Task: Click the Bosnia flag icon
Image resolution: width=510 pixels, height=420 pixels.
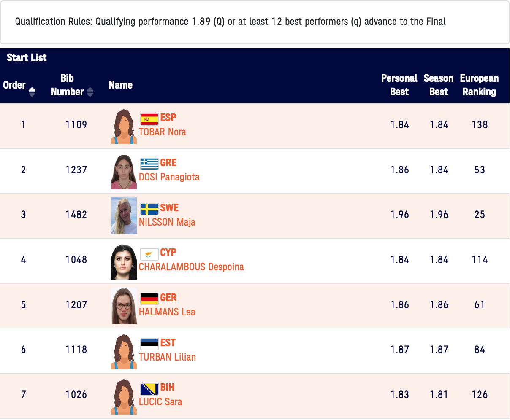Action: pos(149,389)
